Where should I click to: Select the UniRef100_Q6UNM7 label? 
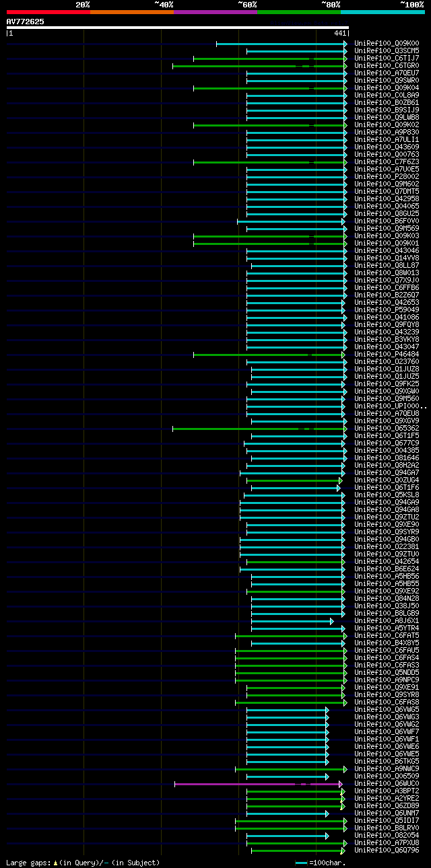387,813
